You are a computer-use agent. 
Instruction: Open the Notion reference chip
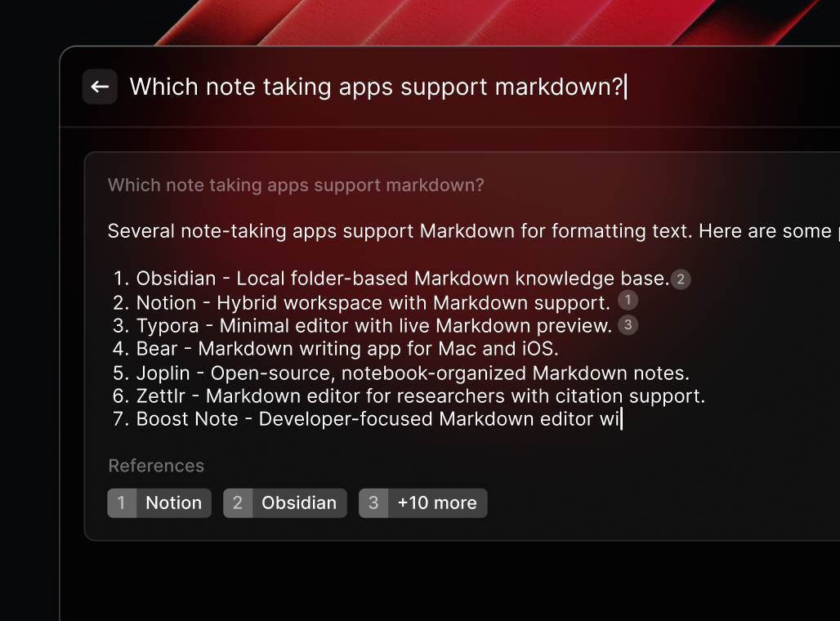(159, 503)
